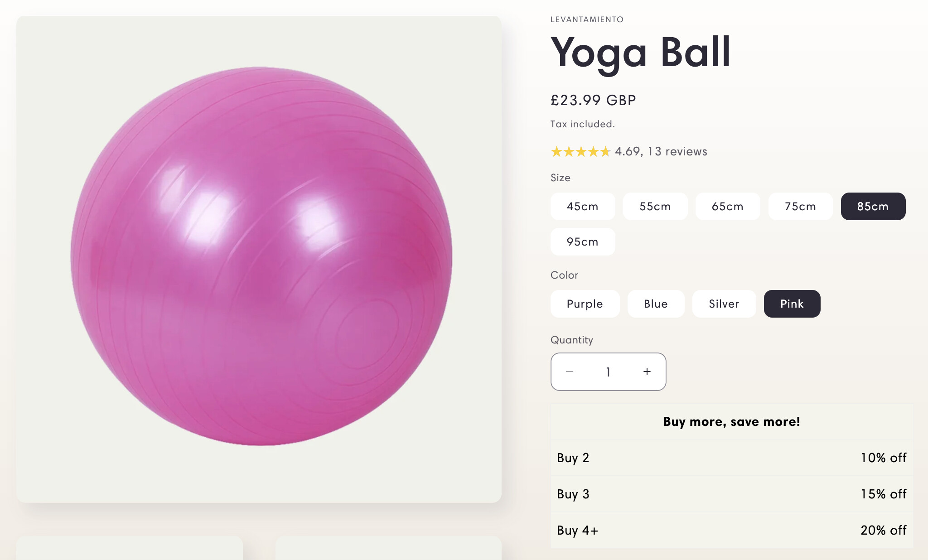
Task: Click the selected 85cm size option
Action: (873, 207)
